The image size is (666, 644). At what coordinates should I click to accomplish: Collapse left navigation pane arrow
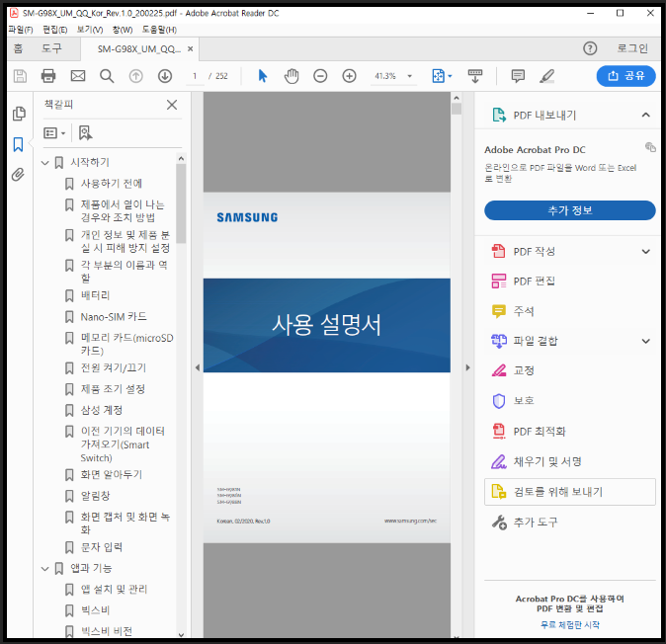click(197, 367)
